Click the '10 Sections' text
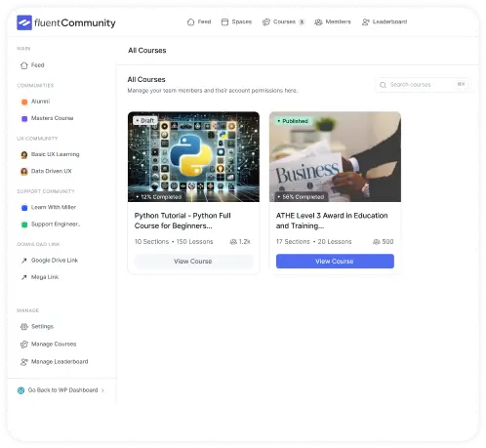 (x=151, y=242)
